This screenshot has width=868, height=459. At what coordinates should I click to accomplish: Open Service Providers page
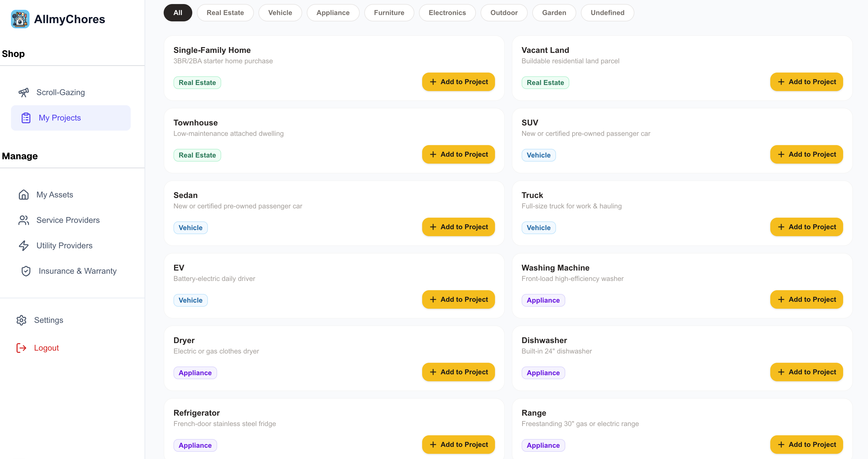pos(71,220)
